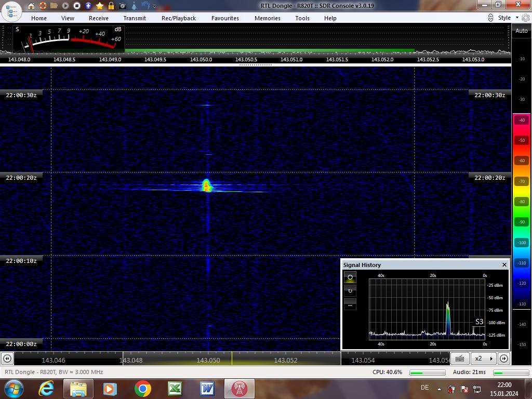Open Windows Explorer from the taskbar
Screen dimensions: 532x399
(x=78, y=389)
